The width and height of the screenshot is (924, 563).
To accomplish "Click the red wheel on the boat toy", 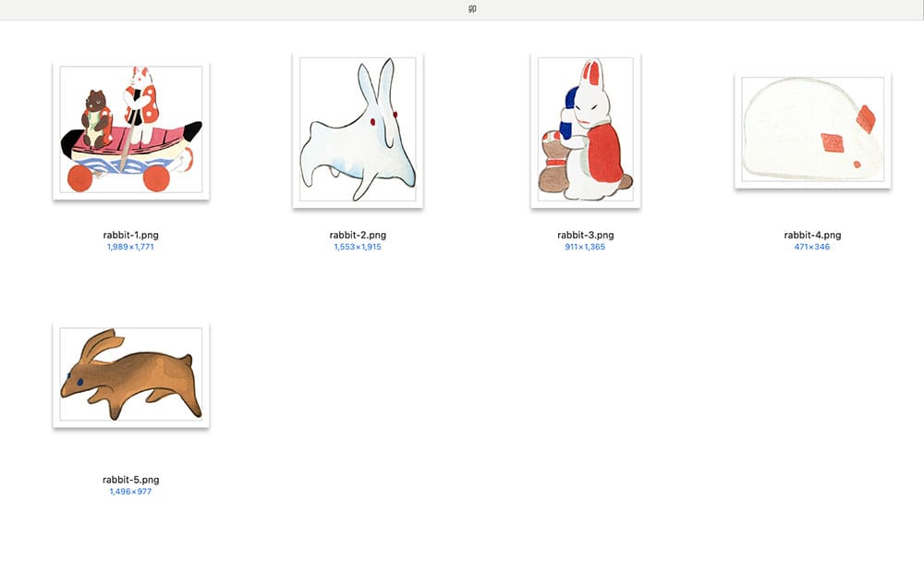I will (81, 179).
